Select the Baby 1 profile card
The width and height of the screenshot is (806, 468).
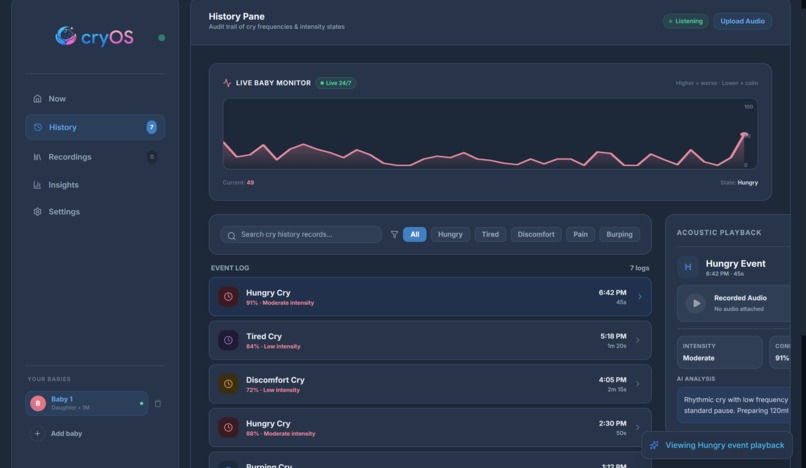(x=87, y=403)
